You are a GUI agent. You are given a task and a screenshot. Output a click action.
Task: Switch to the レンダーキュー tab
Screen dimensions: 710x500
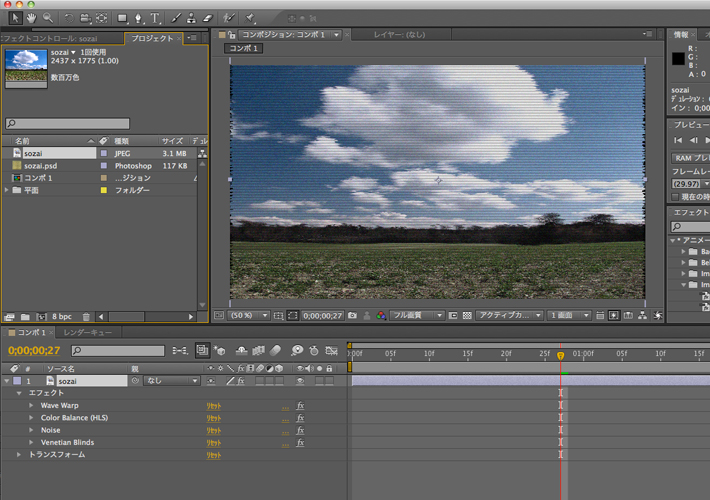click(x=87, y=332)
